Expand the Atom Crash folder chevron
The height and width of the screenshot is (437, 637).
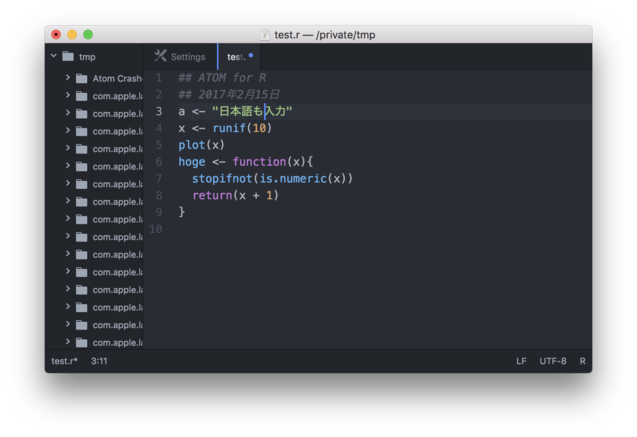pyautogui.click(x=68, y=78)
